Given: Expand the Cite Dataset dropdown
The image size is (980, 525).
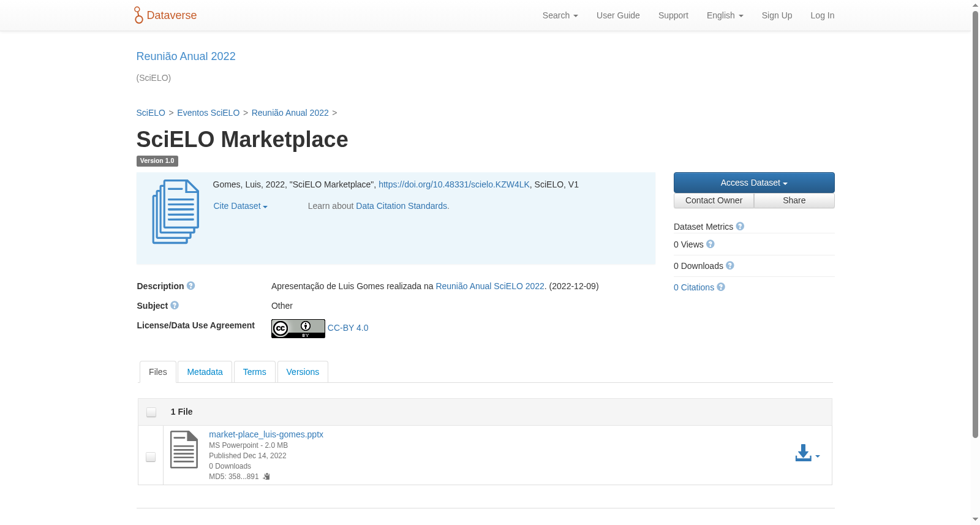Looking at the screenshot, I should [x=240, y=206].
